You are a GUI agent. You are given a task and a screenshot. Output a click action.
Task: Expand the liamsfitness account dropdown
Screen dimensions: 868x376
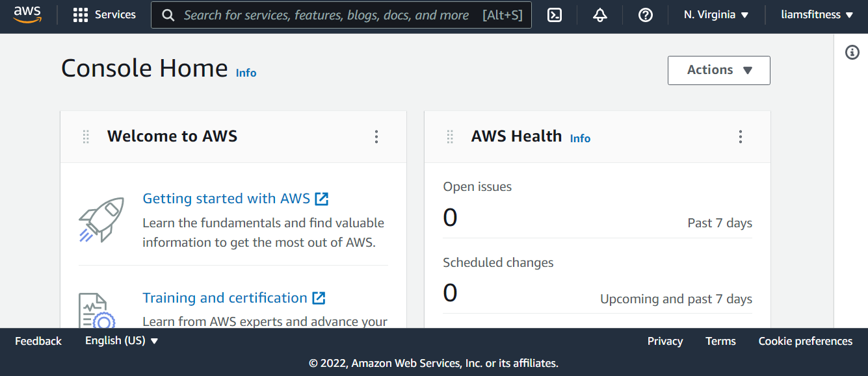(x=817, y=15)
